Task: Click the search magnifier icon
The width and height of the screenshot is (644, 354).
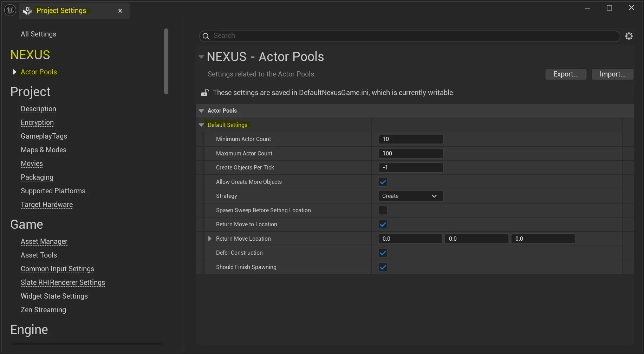Action: click(x=206, y=36)
